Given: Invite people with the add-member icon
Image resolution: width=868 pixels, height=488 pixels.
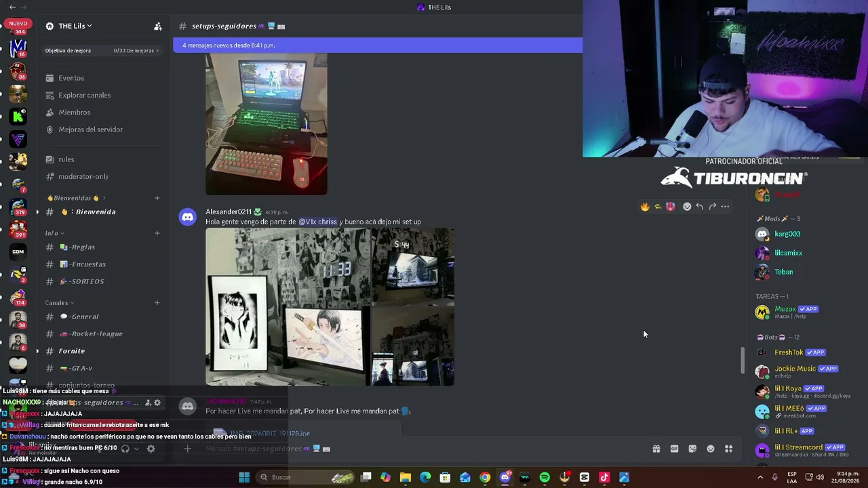Looking at the screenshot, I should tap(158, 26).
